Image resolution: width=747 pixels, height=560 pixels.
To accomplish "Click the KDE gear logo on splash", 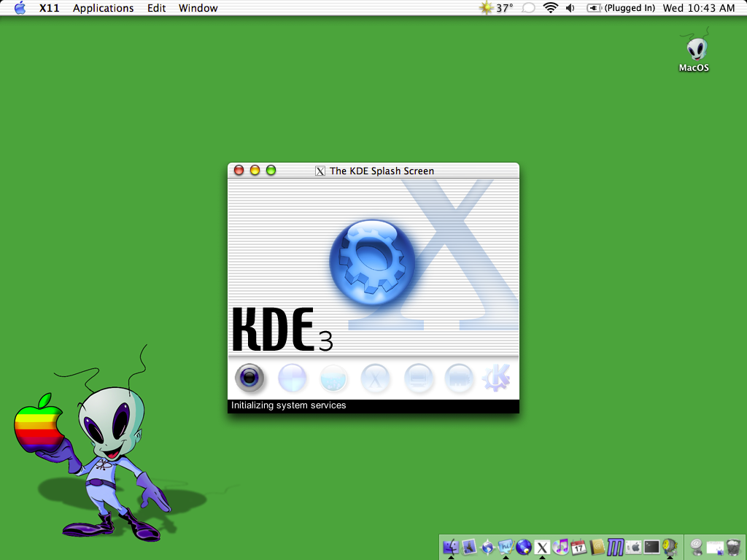I will click(372, 262).
